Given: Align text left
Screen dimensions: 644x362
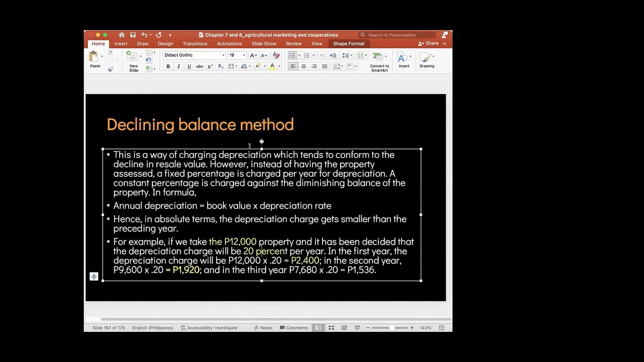Looking at the screenshot, I should [293, 66].
